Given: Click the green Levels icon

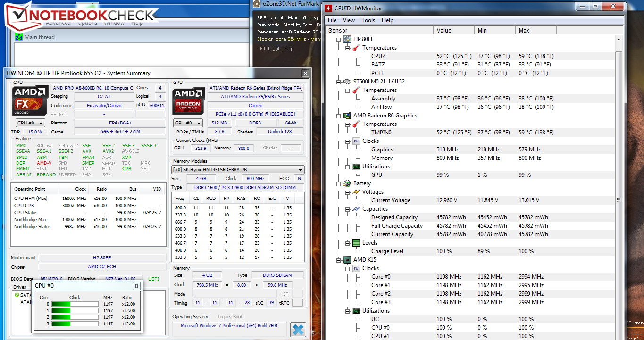Looking at the screenshot, I should (356, 243).
